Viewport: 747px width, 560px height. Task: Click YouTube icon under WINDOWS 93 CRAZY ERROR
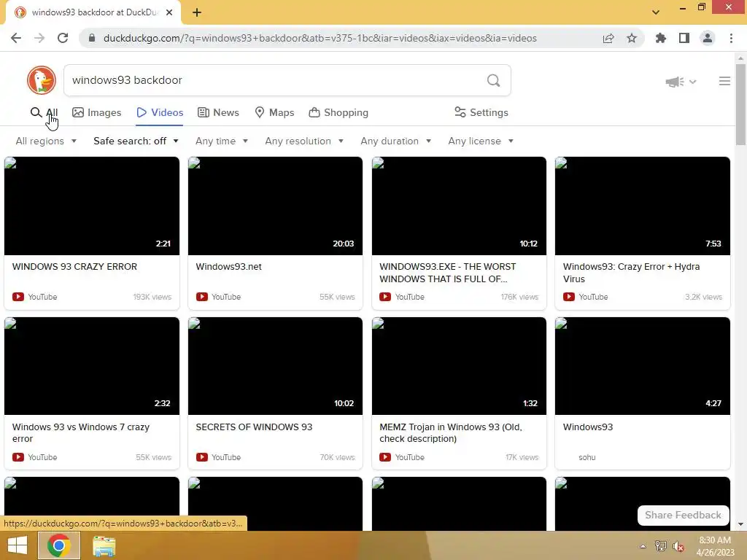point(18,297)
